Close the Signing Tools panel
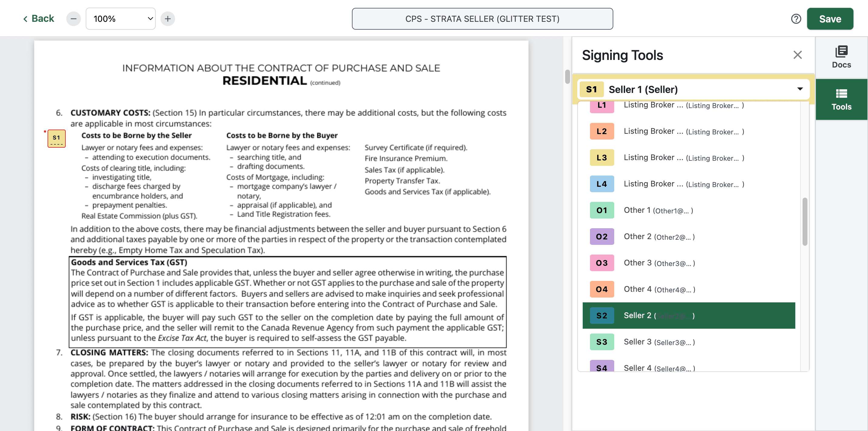 pyautogui.click(x=797, y=55)
